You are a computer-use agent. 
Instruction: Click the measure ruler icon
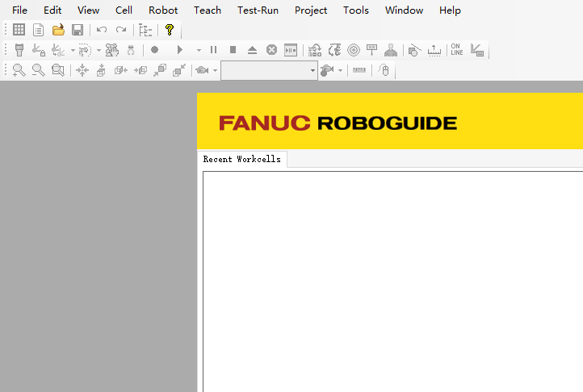359,70
